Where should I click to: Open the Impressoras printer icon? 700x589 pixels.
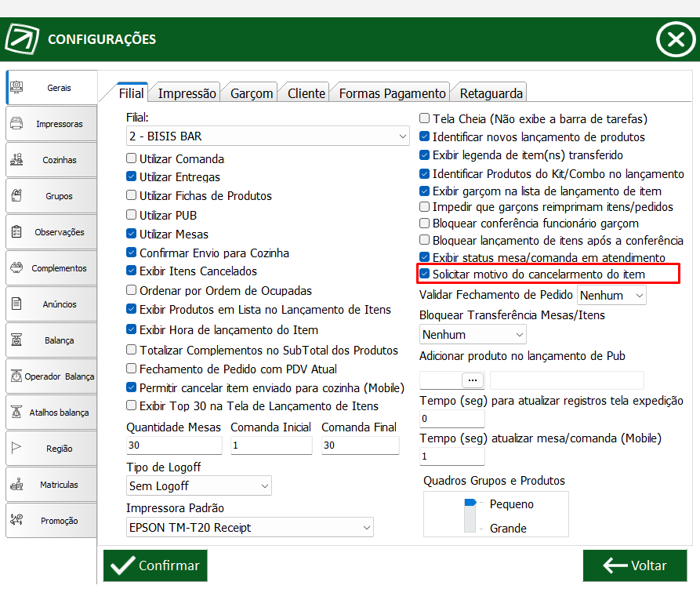[x=16, y=123]
